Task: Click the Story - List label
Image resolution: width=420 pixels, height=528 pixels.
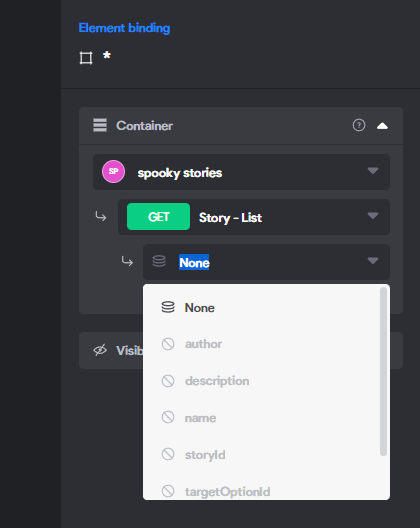Action: (x=230, y=218)
